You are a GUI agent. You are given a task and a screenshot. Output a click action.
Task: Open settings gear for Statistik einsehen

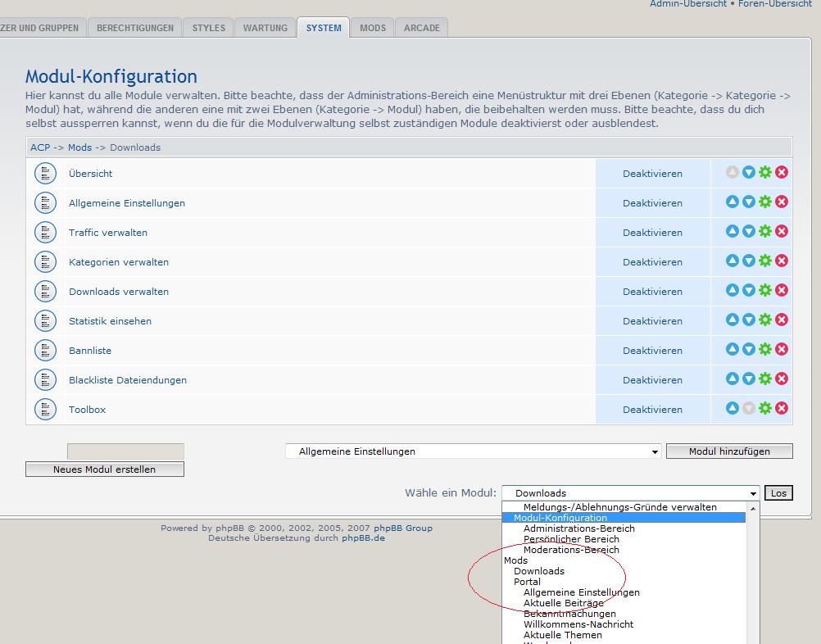[765, 320]
